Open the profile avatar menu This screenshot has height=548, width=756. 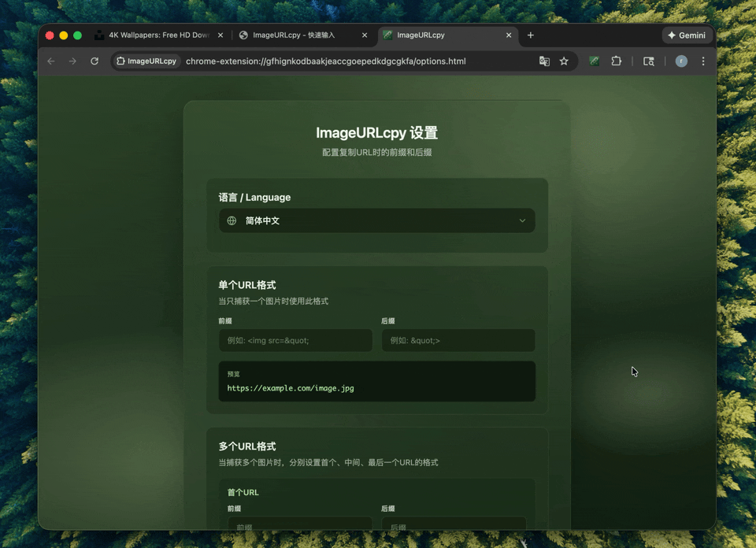tap(680, 61)
